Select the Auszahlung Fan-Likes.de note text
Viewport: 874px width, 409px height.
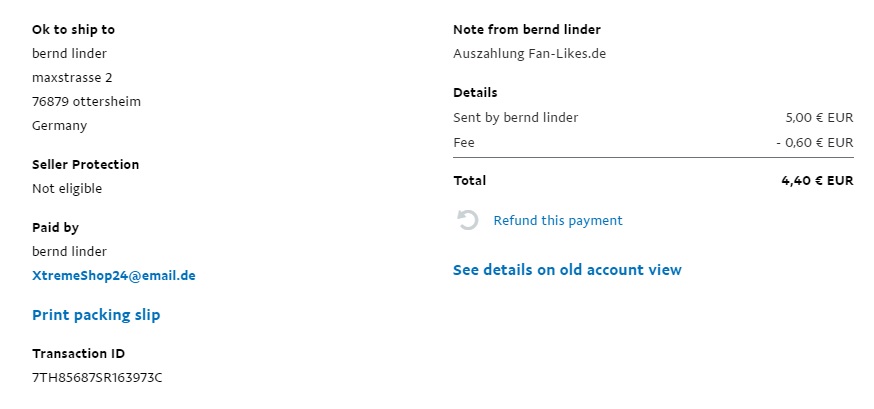click(x=529, y=54)
